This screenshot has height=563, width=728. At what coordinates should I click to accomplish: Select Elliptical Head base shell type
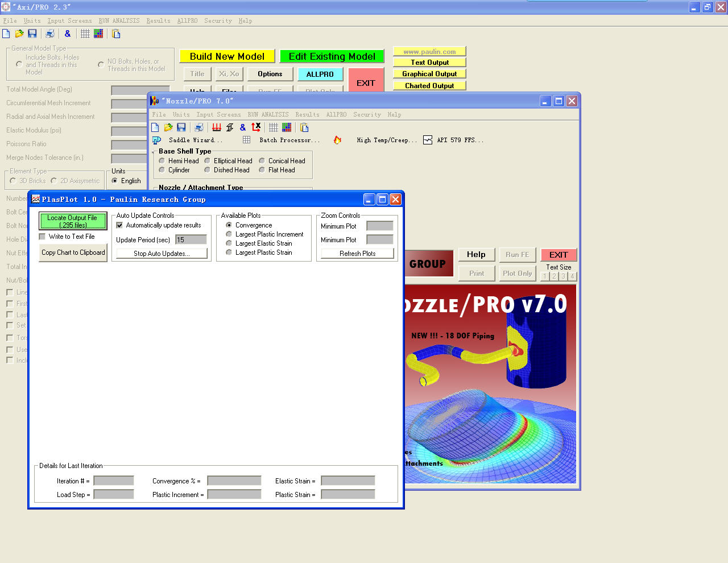pos(208,161)
